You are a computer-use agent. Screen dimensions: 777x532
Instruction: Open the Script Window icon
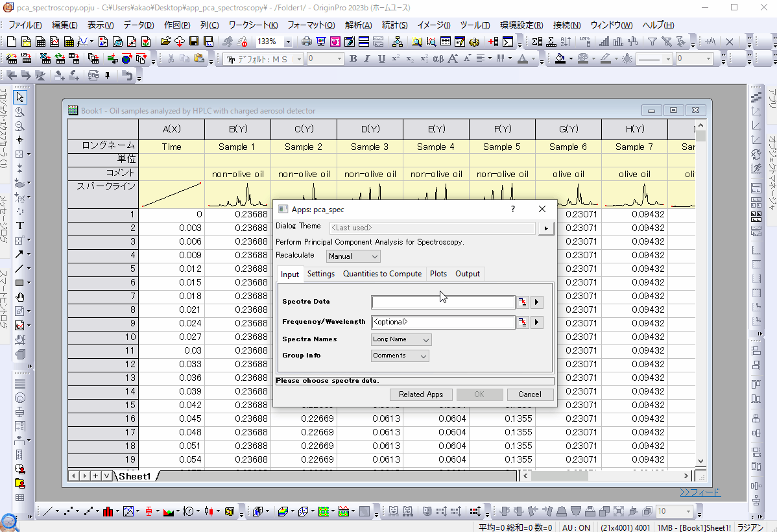[508, 42]
